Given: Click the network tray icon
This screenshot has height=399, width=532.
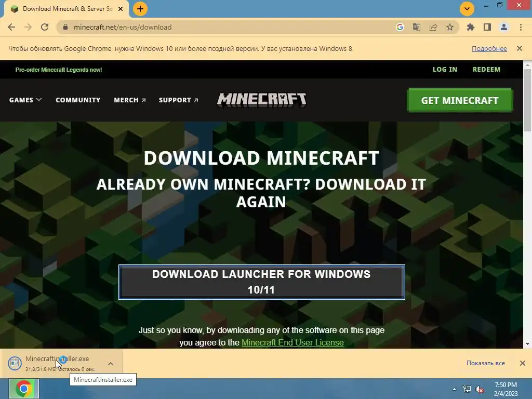Looking at the screenshot, I should 467,389.
